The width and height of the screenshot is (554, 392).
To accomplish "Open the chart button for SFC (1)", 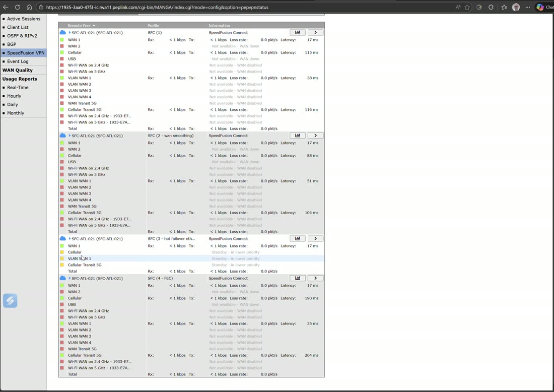I will coord(298,33).
